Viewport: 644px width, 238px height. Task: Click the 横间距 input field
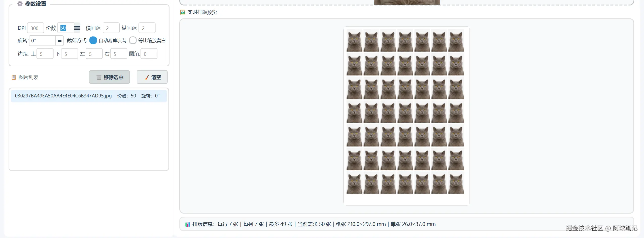[111, 28]
